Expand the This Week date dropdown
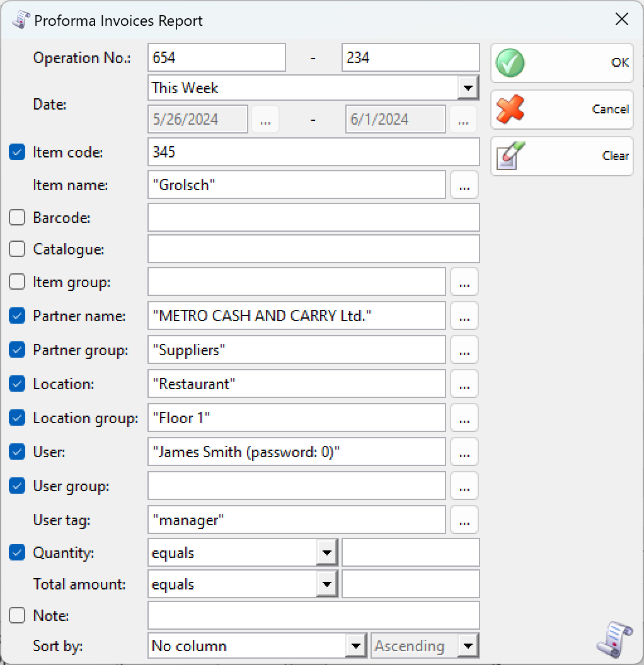Screen dimensions: 644x665 (x=468, y=88)
